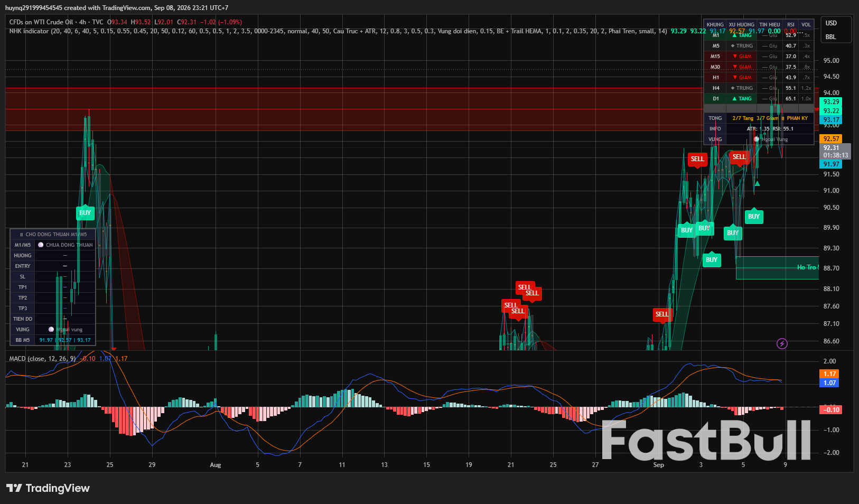This screenshot has width=859, height=504.
Task: Click the '88.70' price scale tick
Action: pyautogui.click(x=831, y=268)
